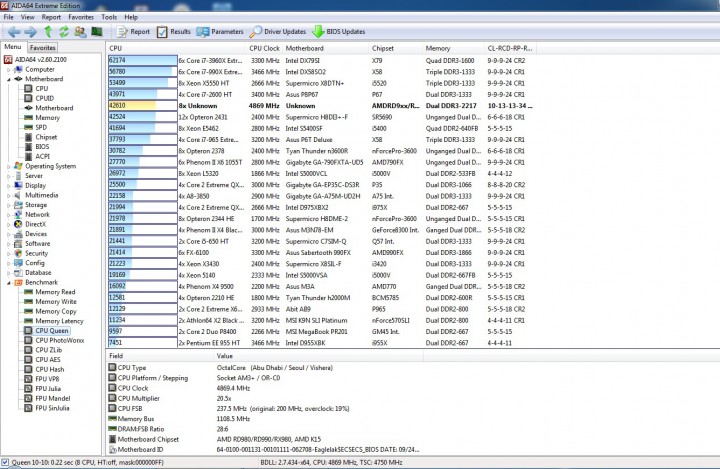This screenshot has height=469, width=720.
Task: Expand the Software tree node
Action: (8, 244)
